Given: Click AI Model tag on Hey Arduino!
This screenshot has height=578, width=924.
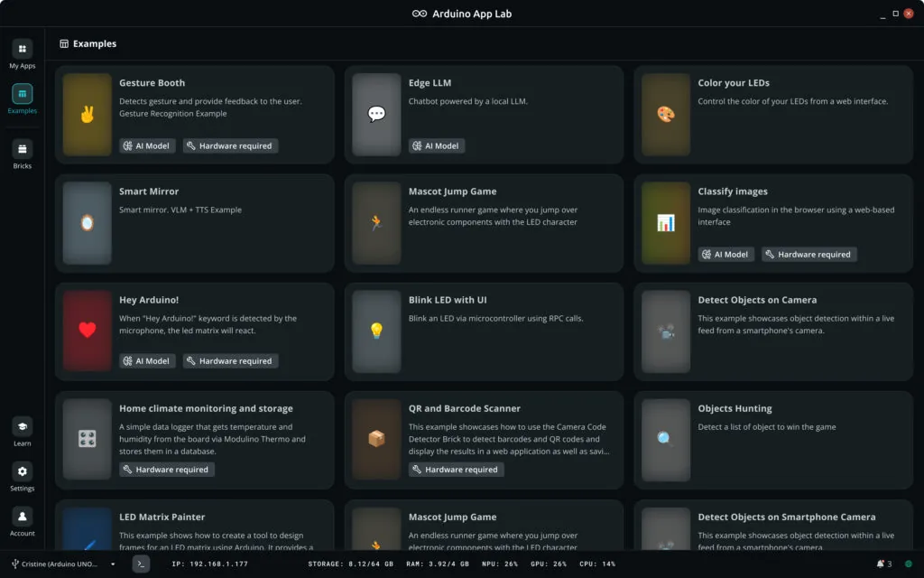Looking at the screenshot, I should [x=147, y=361].
